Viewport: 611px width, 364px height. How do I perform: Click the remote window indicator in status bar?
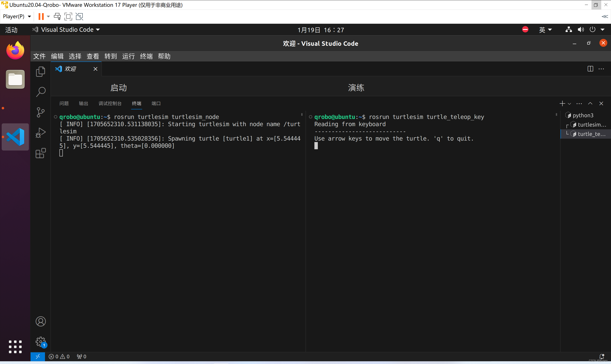click(38, 356)
